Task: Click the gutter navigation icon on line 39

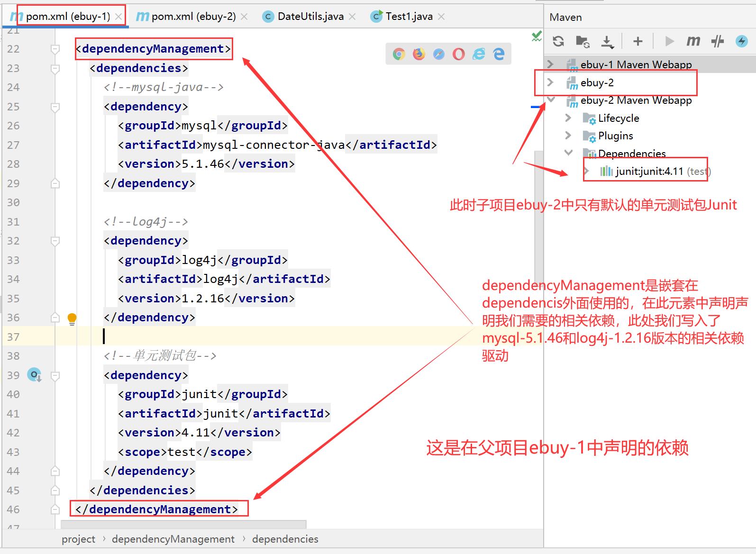Action: click(35, 375)
